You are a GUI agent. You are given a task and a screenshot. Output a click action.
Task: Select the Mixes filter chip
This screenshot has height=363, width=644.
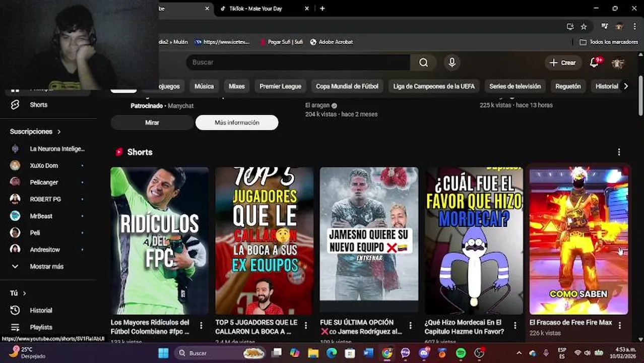[x=236, y=86]
